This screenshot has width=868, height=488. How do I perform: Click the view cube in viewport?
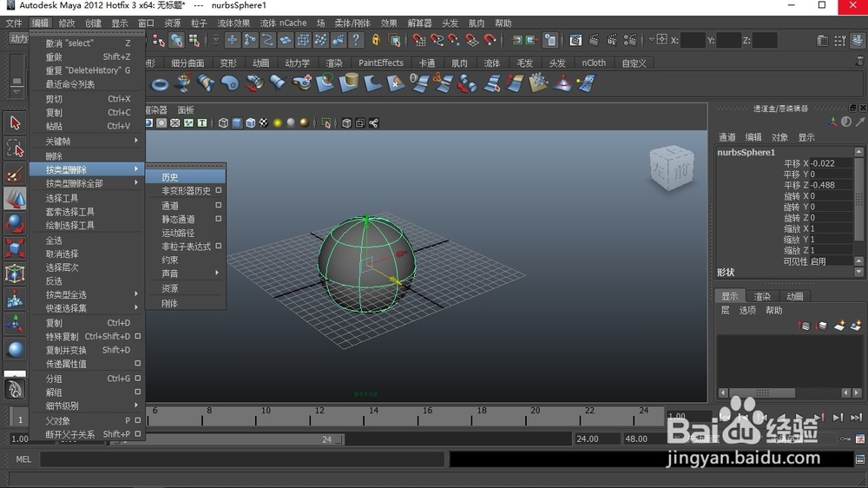pos(671,168)
